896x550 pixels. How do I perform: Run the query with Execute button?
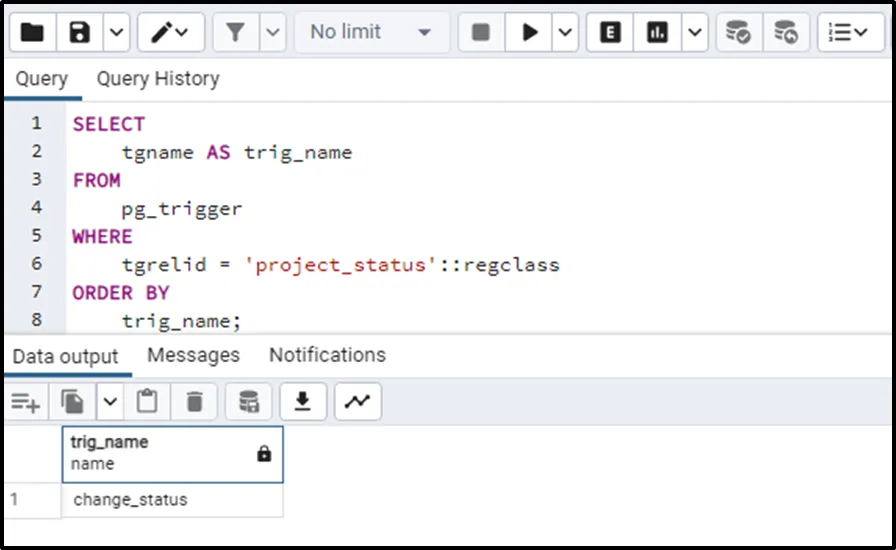(529, 33)
